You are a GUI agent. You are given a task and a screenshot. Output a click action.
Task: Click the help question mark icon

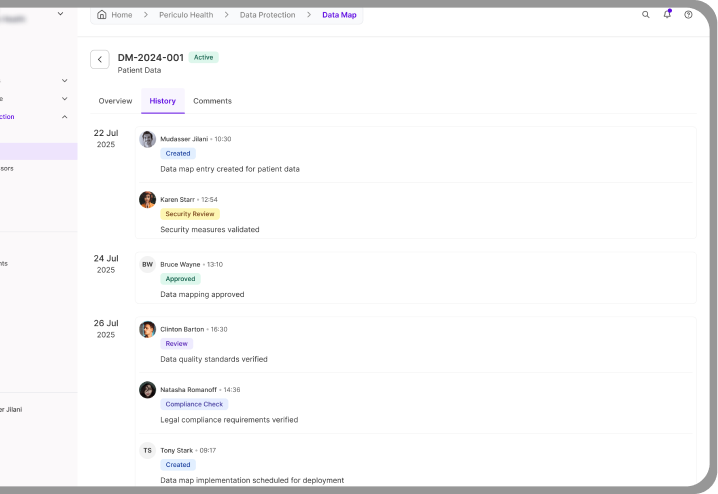tap(688, 15)
